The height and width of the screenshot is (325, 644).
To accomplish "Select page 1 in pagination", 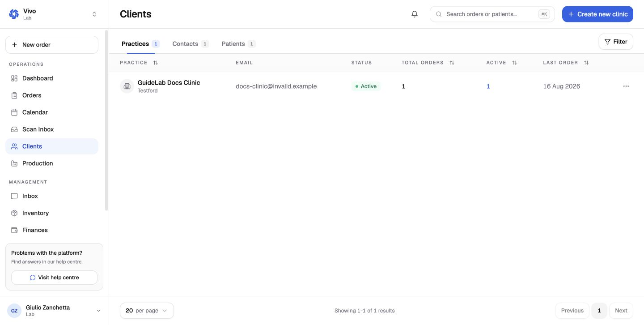I will pyautogui.click(x=599, y=311).
